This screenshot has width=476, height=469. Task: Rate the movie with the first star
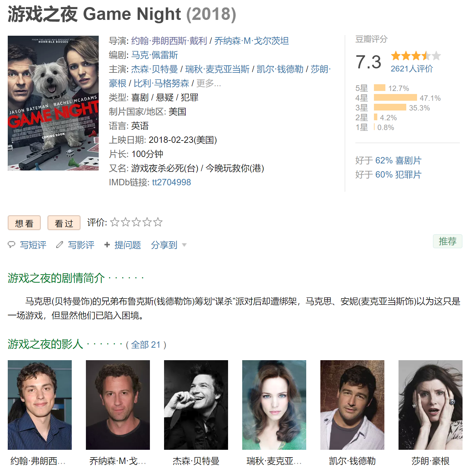(x=115, y=222)
